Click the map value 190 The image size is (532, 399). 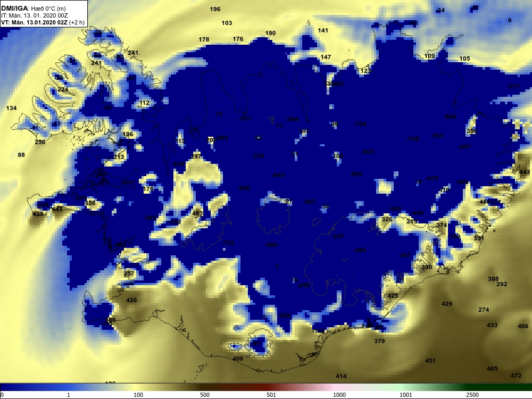point(270,33)
